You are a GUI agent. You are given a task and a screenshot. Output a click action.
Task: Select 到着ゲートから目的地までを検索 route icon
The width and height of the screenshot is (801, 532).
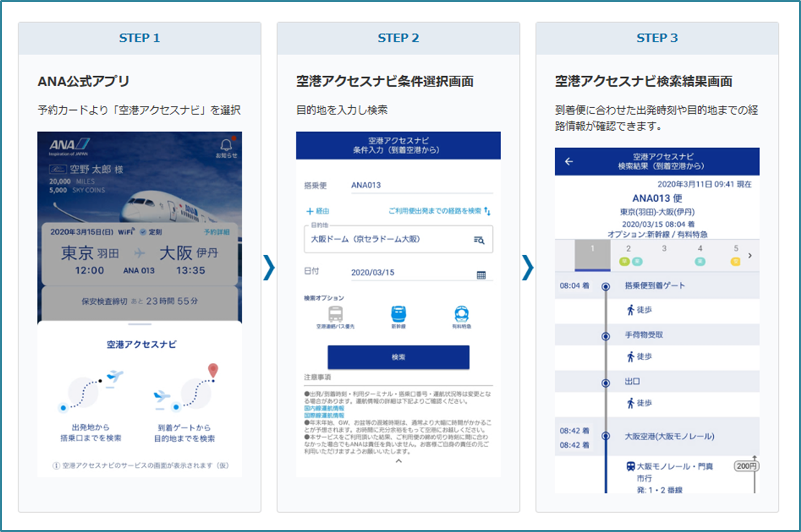point(185,388)
